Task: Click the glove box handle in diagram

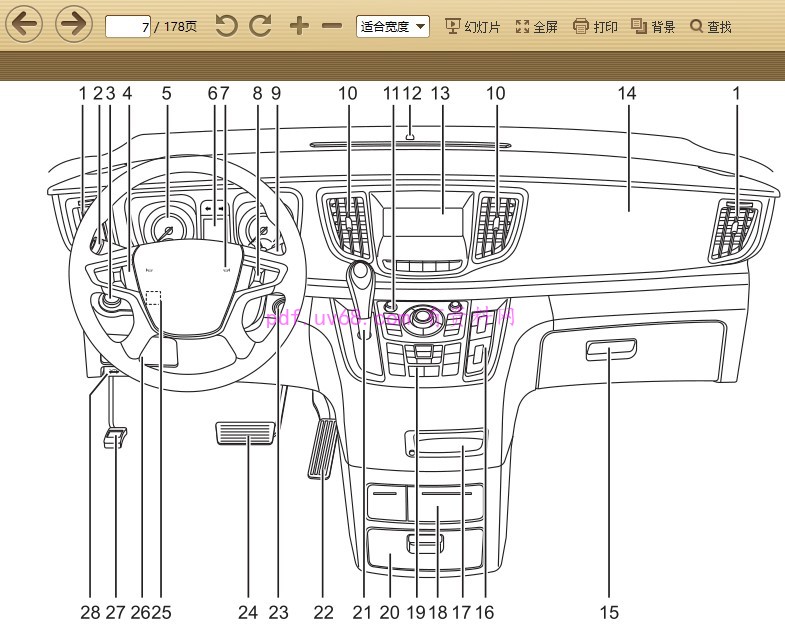Action: [610, 350]
